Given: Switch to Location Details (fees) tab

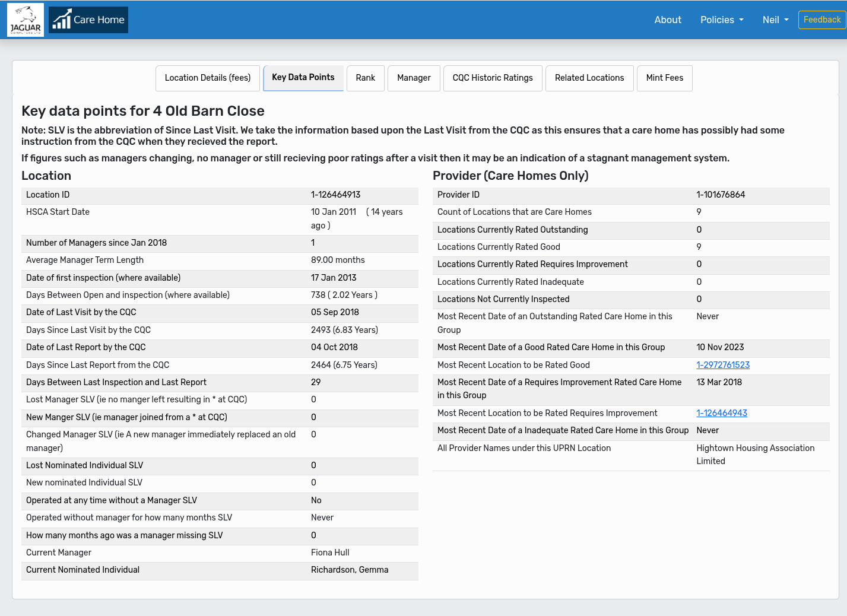Looking at the screenshot, I should (x=208, y=78).
